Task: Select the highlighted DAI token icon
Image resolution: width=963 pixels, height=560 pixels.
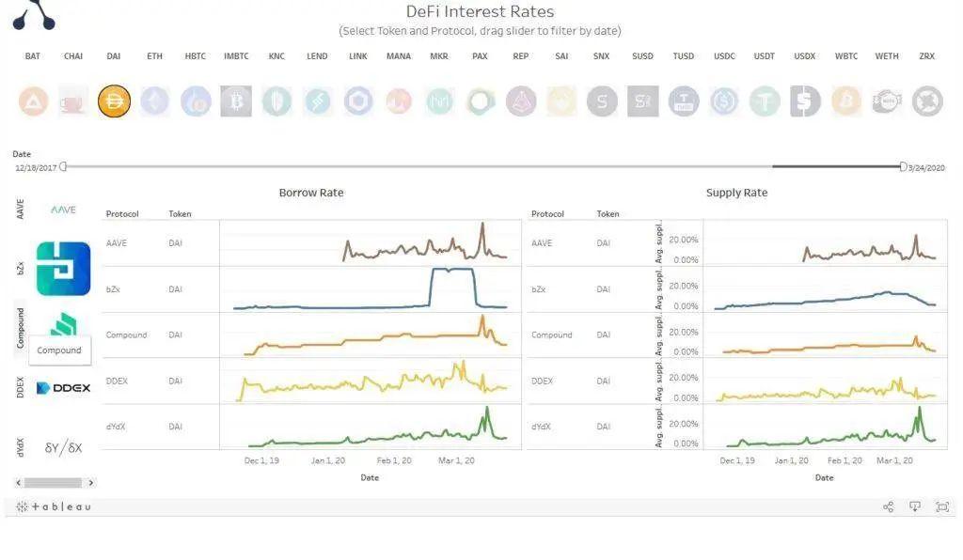Action: pos(114,101)
